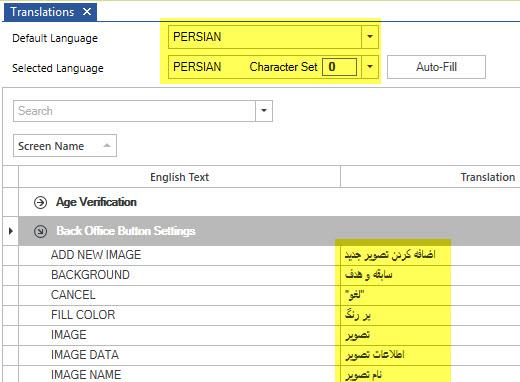The image size is (520, 382).
Task: Click the Persian translation in the IMAGE row
Action: 357,335
